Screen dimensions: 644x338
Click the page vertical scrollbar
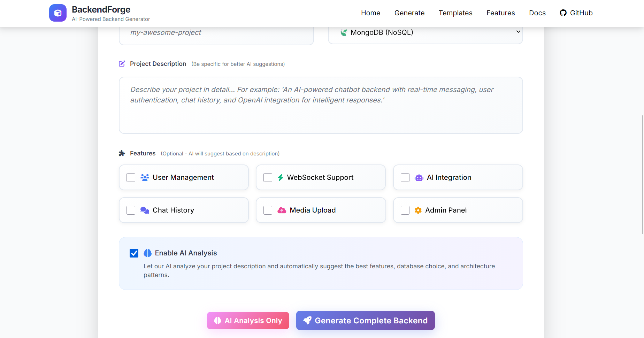tap(643, 174)
